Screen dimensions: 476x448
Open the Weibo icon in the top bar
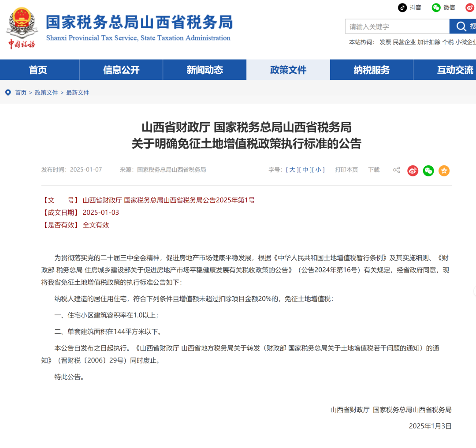tap(469, 7)
